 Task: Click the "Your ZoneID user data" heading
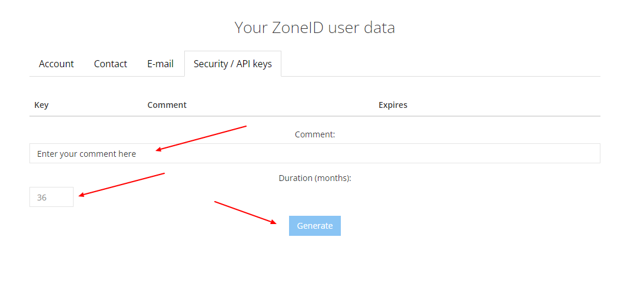(x=314, y=27)
